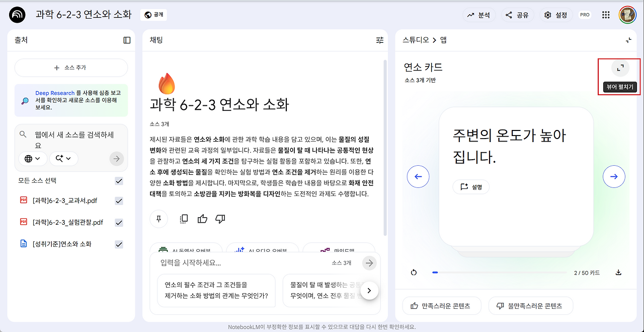Collapse the studio panel icon

pyautogui.click(x=628, y=40)
